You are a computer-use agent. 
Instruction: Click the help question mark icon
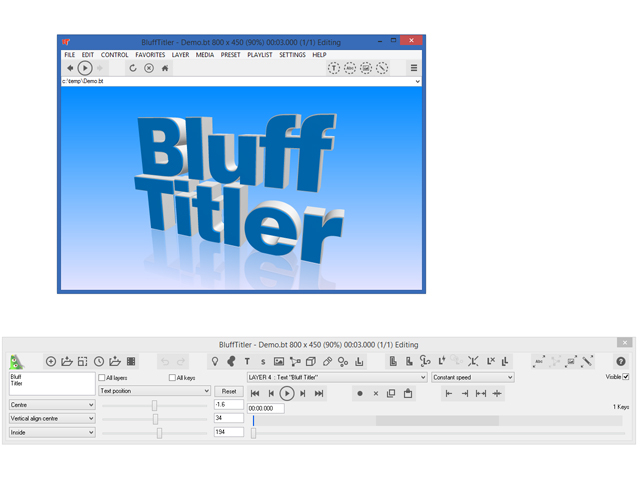[620, 361]
